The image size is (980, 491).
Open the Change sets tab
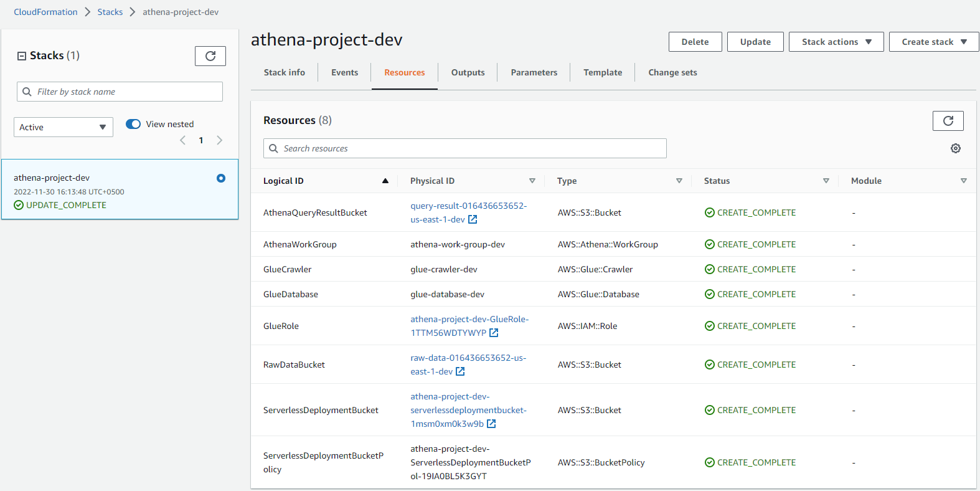click(673, 72)
